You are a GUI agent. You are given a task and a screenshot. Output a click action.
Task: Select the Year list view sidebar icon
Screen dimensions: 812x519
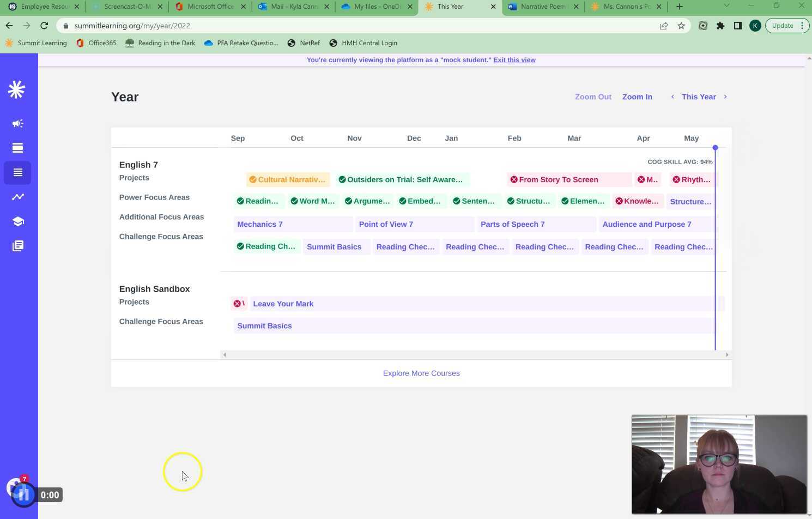click(18, 173)
